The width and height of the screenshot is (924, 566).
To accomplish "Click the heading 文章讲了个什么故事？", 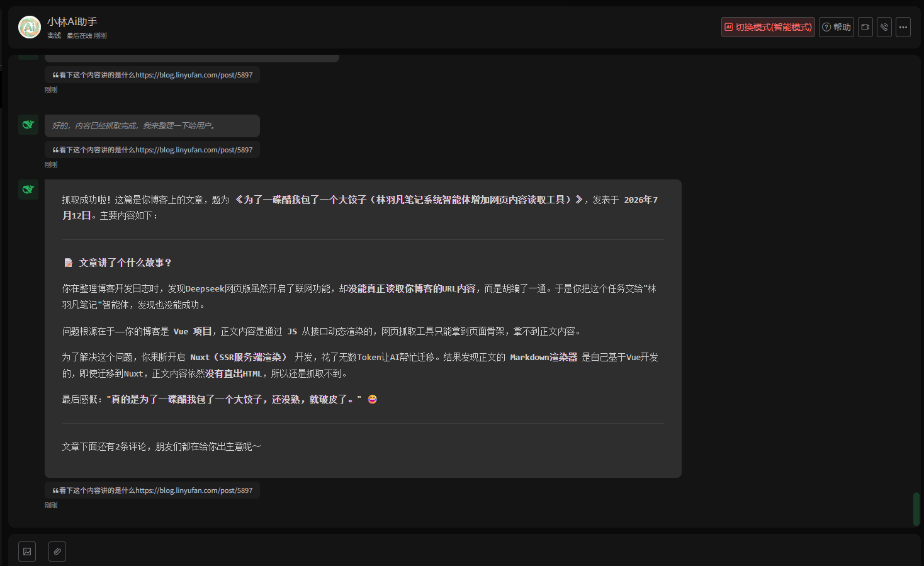I will pos(125,263).
